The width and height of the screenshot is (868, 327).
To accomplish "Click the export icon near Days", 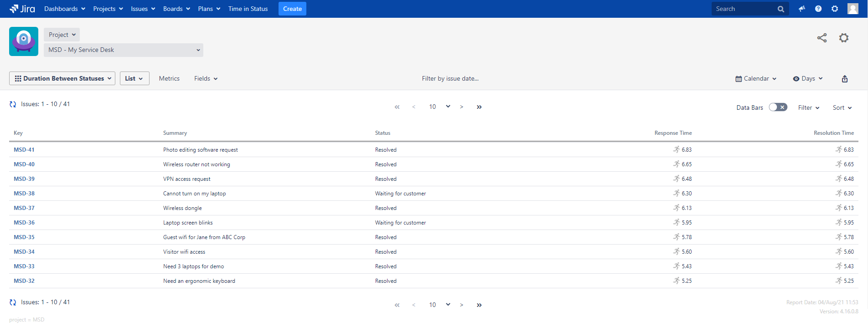I will [x=844, y=79].
